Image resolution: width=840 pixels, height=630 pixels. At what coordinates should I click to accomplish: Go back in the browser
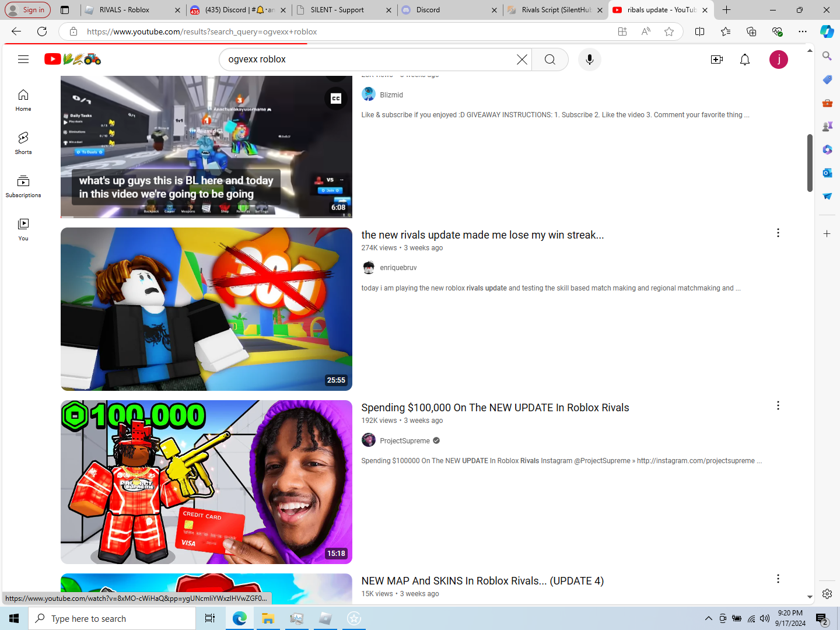16,32
